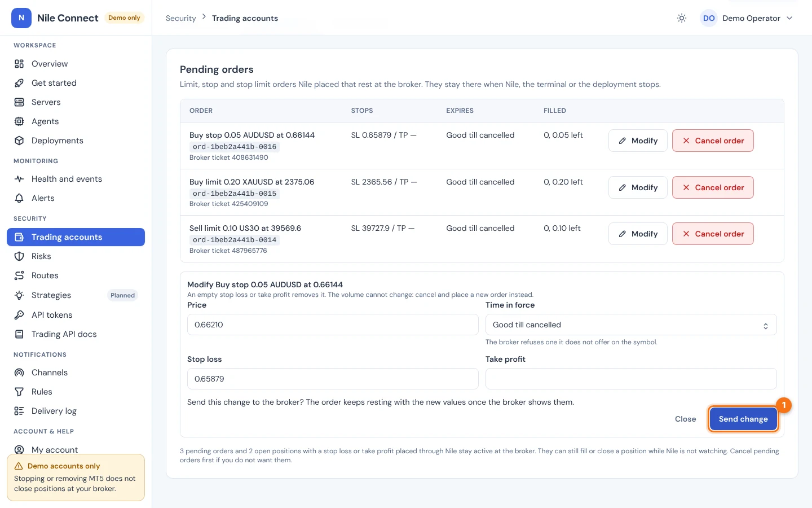Click the Health and events pulse icon
This screenshot has height=508, width=812.
point(19,179)
